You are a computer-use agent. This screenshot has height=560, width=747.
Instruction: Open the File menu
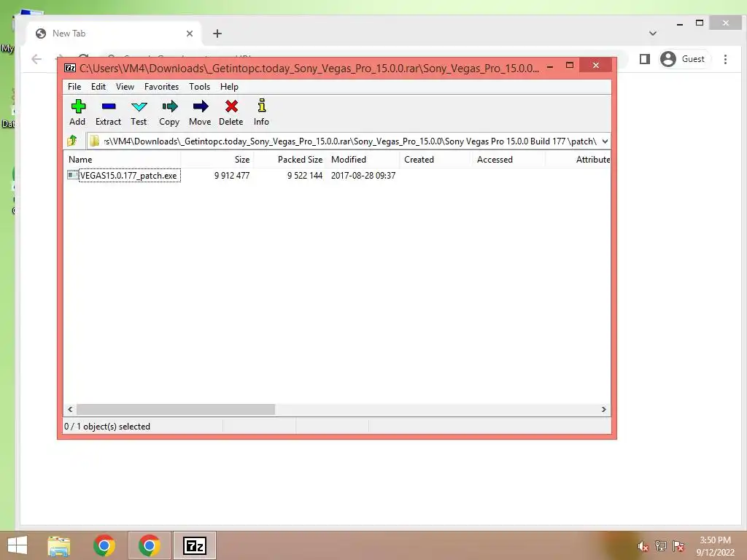(74, 87)
